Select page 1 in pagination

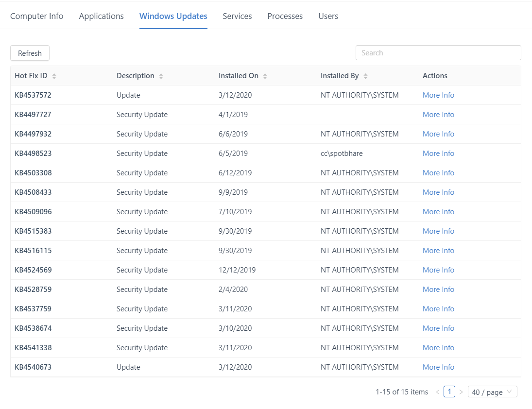[x=449, y=392]
